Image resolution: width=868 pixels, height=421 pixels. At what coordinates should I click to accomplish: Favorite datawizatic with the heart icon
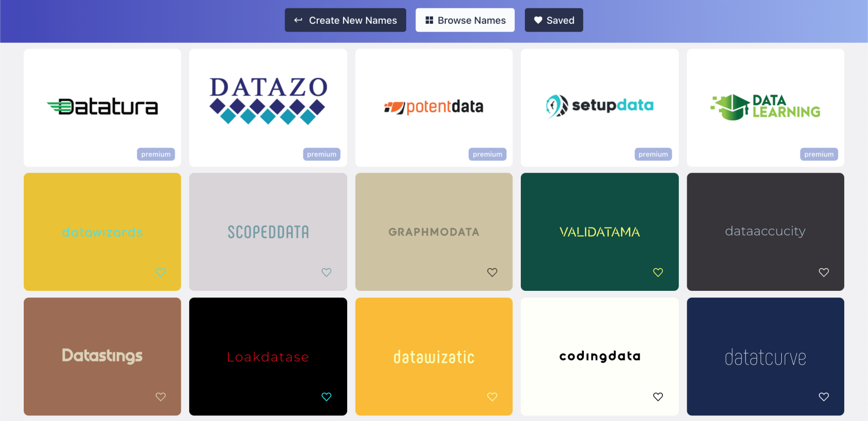(x=492, y=397)
